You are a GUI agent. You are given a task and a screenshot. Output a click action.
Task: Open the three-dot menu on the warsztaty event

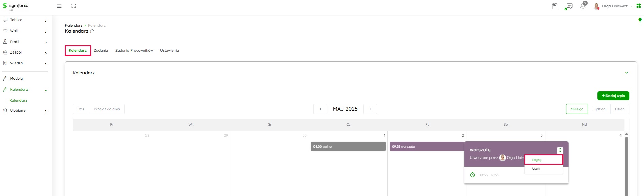(560, 150)
